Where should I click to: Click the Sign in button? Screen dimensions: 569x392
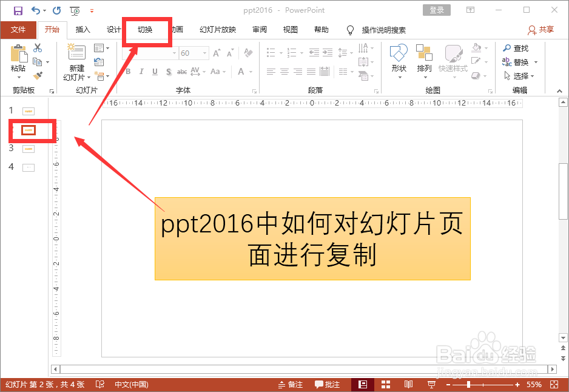pyautogui.click(x=437, y=10)
